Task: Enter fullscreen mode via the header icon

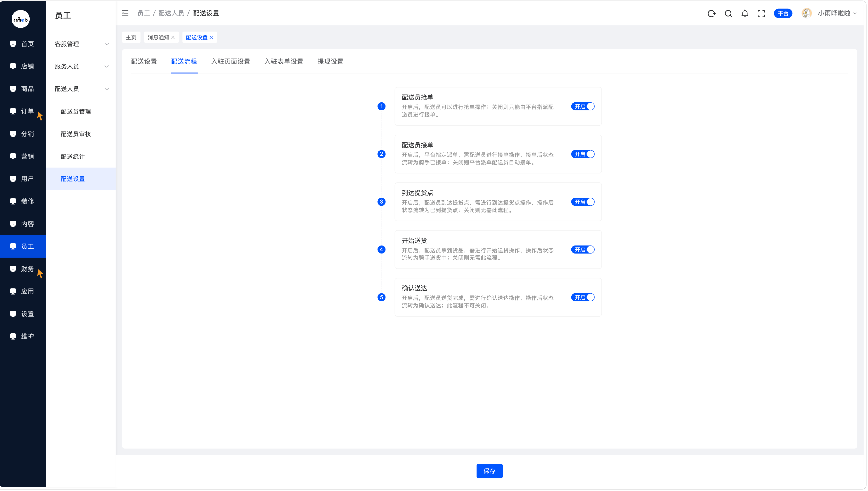Action: 761,14
